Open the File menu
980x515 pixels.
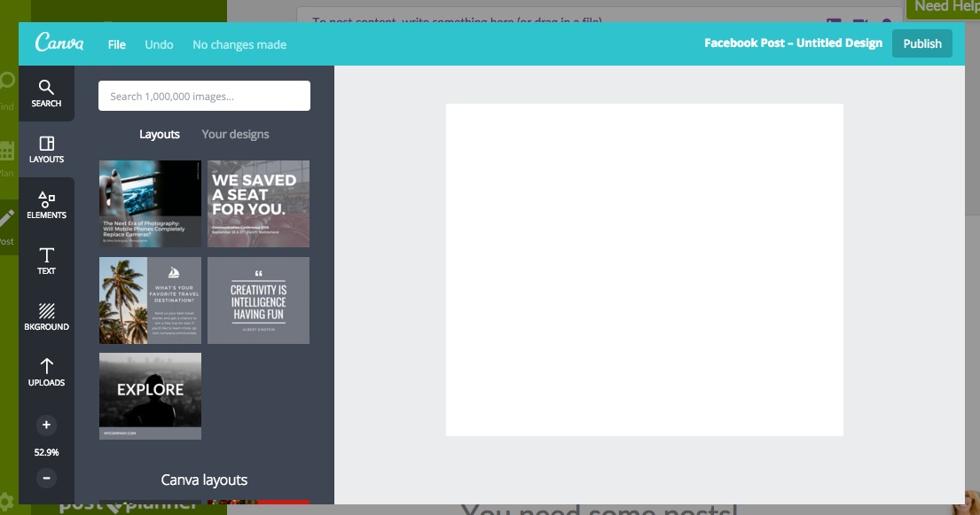116,43
